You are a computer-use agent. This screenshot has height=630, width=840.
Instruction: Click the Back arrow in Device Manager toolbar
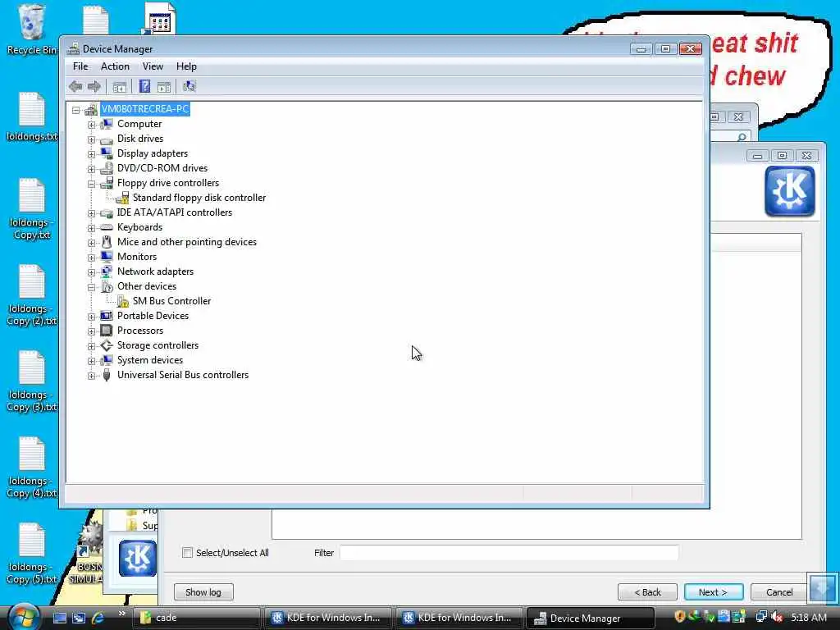[75, 86]
